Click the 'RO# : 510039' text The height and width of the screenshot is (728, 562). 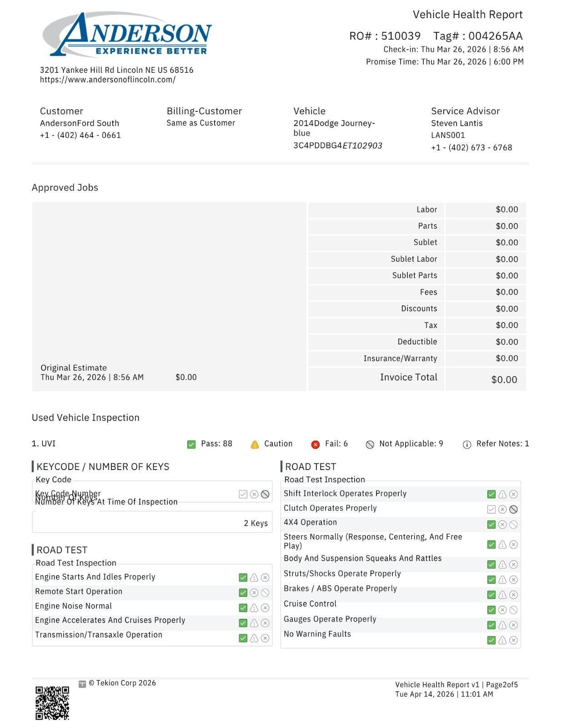385,36
